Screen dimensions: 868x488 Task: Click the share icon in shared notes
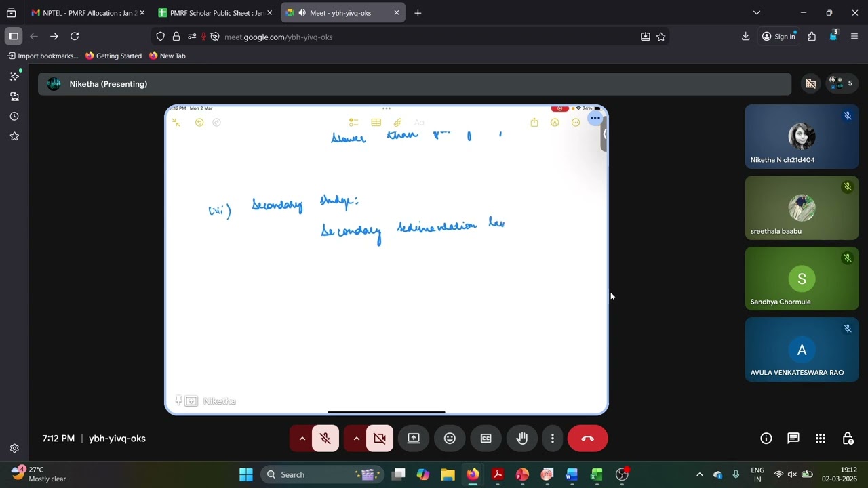coord(534,123)
